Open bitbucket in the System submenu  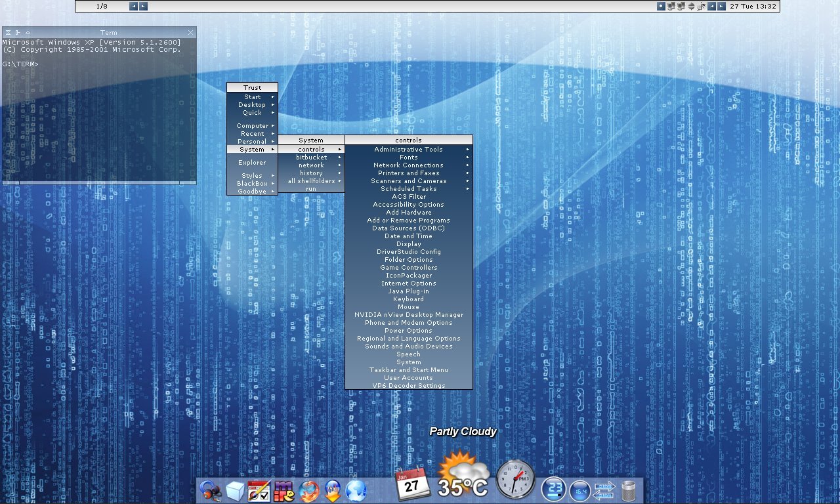point(311,157)
